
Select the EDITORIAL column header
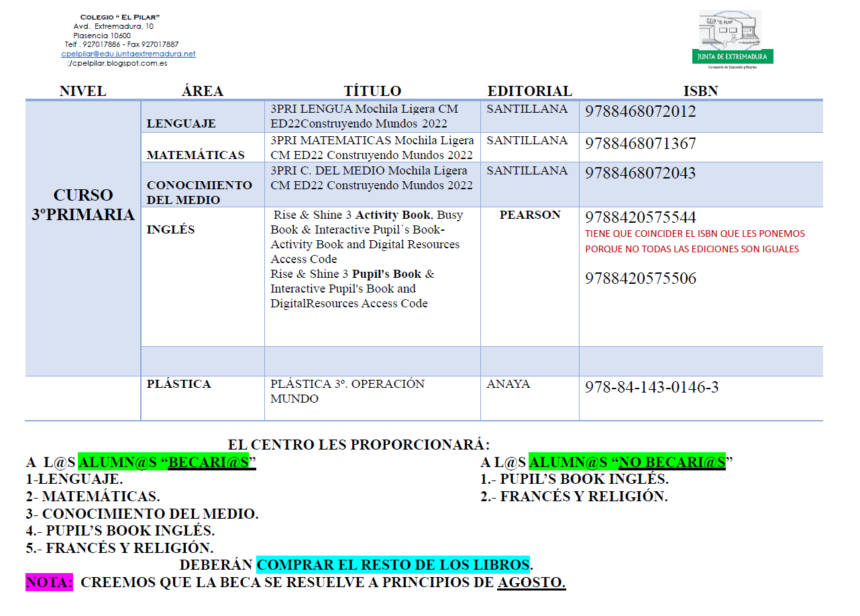point(529,91)
